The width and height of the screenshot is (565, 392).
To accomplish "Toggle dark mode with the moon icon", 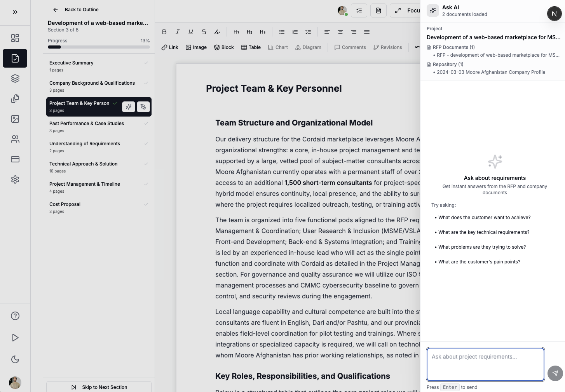I will pyautogui.click(x=15, y=359).
